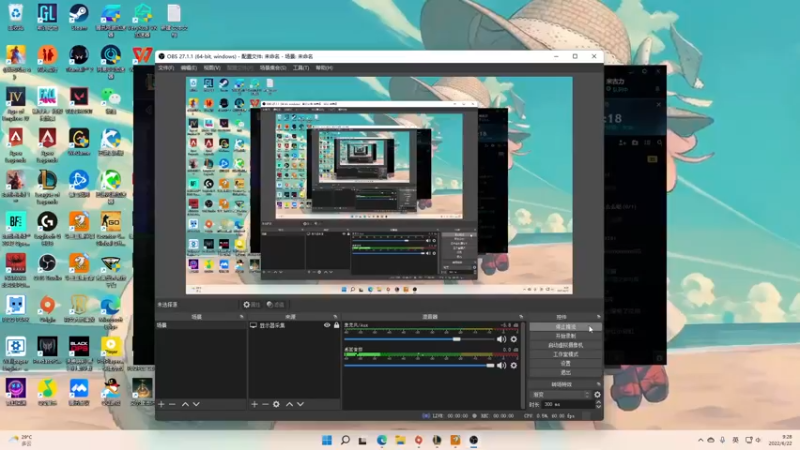This screenshot has width=800, height=450.
Task: Select the WeChat desktop shortcut
Action: click(x=111, y=101)
